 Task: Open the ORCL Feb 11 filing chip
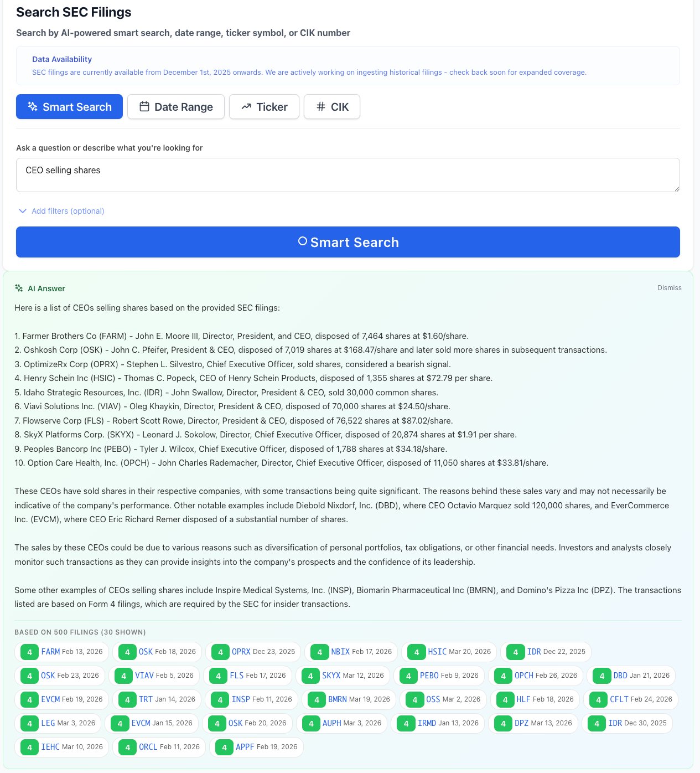(x=159, y=747)
